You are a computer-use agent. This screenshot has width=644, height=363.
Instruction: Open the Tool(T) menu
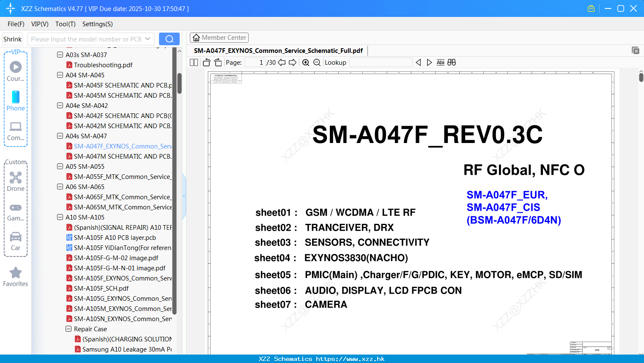click(x=66, y=24)
